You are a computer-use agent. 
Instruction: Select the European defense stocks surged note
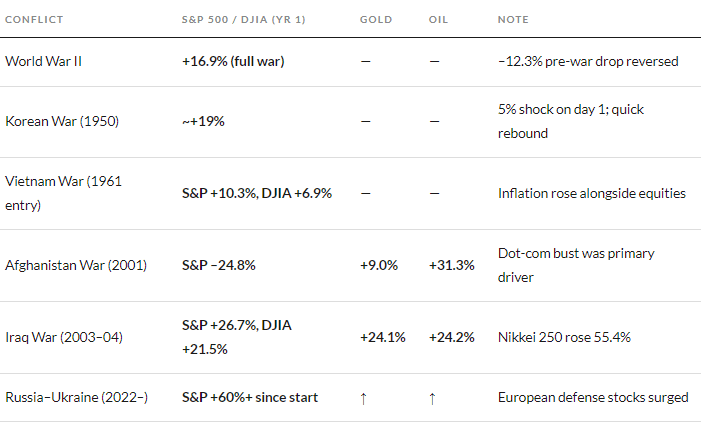(x=593, y=398)
